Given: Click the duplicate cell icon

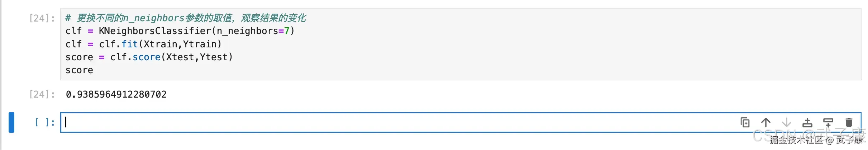Looking at the screenshot, I should pyautogui.click(x=745, y=123).
